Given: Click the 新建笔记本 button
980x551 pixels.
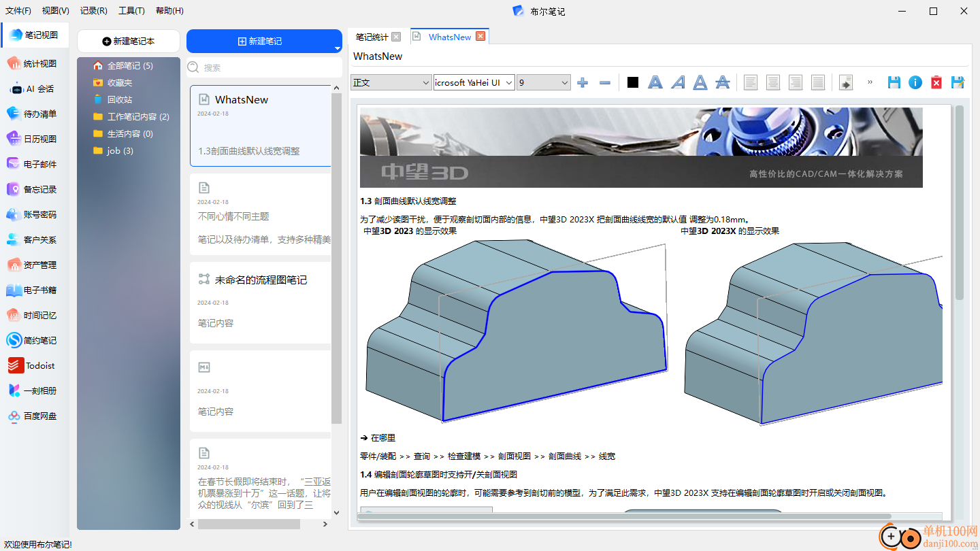Looking at the screenshot, I should [129, 41].
